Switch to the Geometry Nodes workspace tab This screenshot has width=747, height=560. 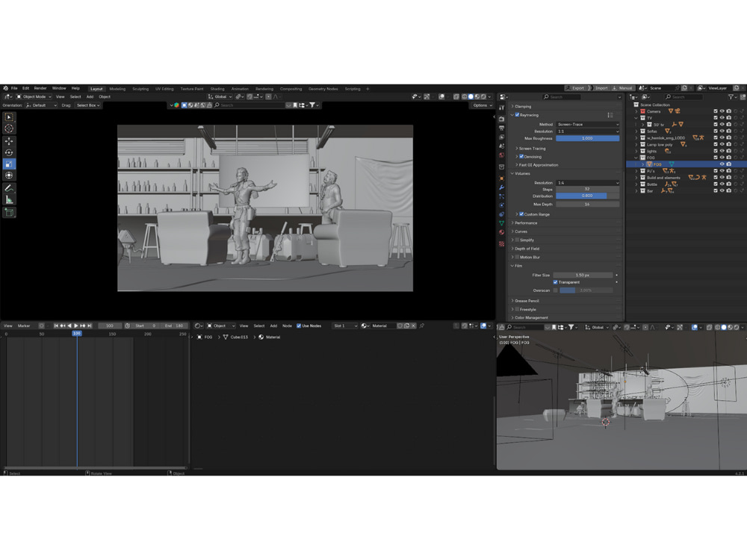(x=323, y=89)
